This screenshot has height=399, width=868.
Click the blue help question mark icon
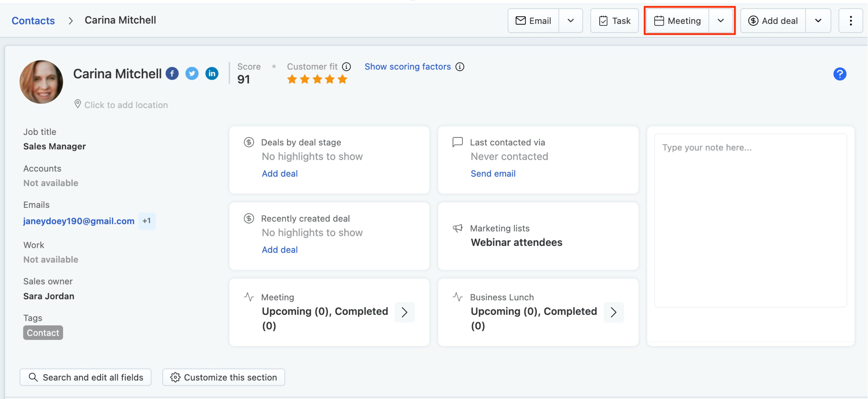(839, 74)
